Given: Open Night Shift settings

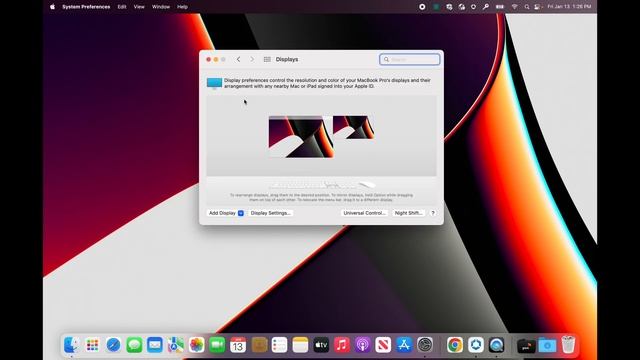Looking at the screenshot, I should click(x=408, y=213).
